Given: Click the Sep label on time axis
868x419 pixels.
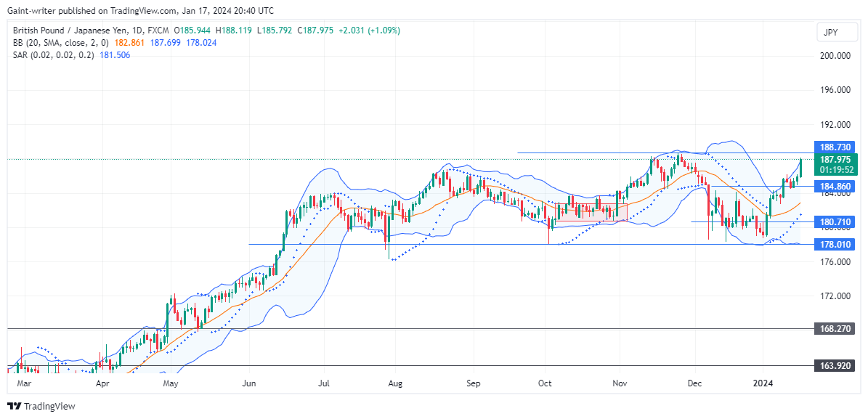Looking at the screenshot, I should coord(472,383).
